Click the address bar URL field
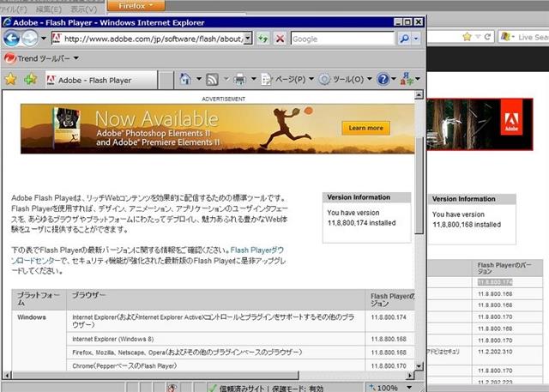 [x=152, y=39]
